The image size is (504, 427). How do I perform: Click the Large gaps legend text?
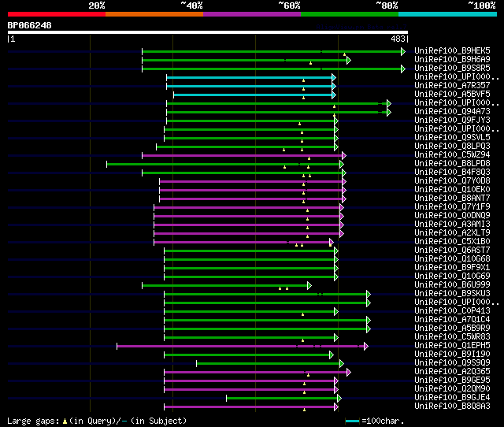[97, 421]
